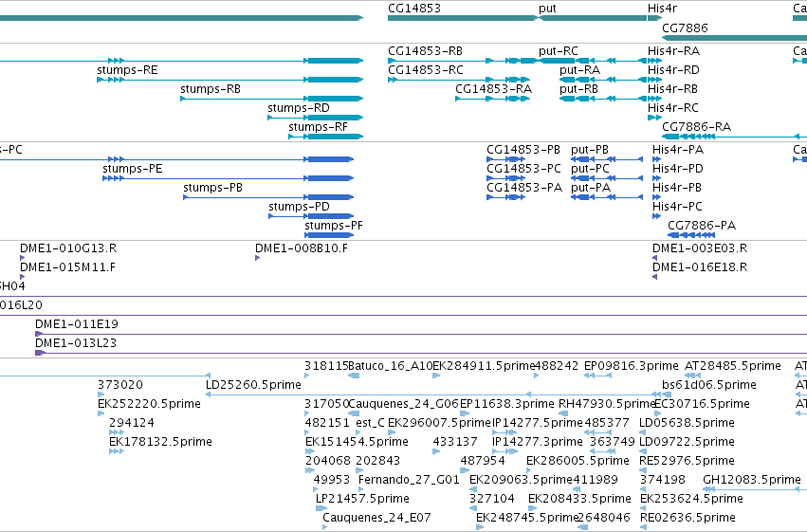
Task: Select the put-PA protein
Action: pos(607,197)
